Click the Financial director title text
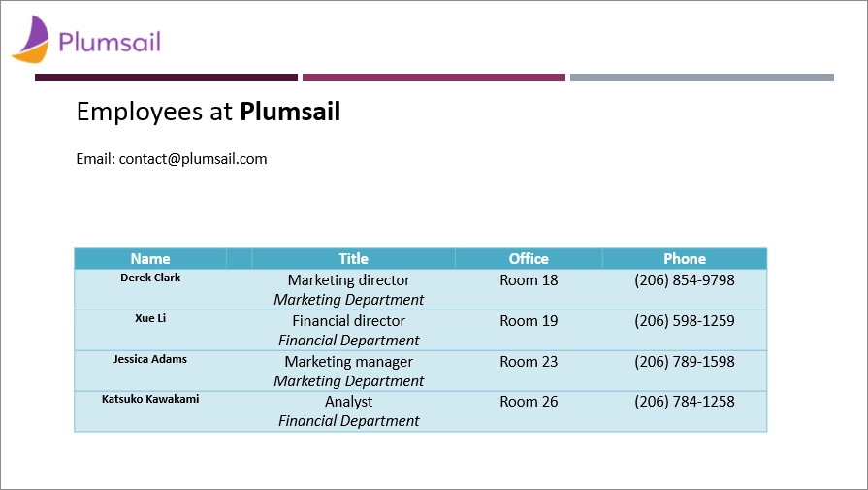This screenshot has height=490, width=868. [349, 321]
